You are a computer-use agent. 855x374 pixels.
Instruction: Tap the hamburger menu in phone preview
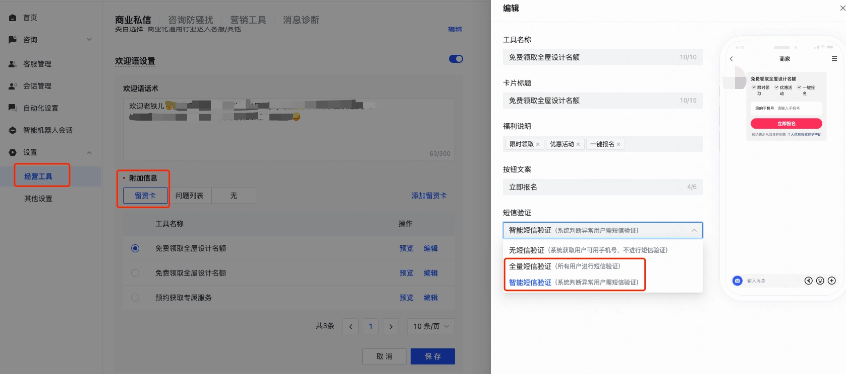[x=834, y=59]
